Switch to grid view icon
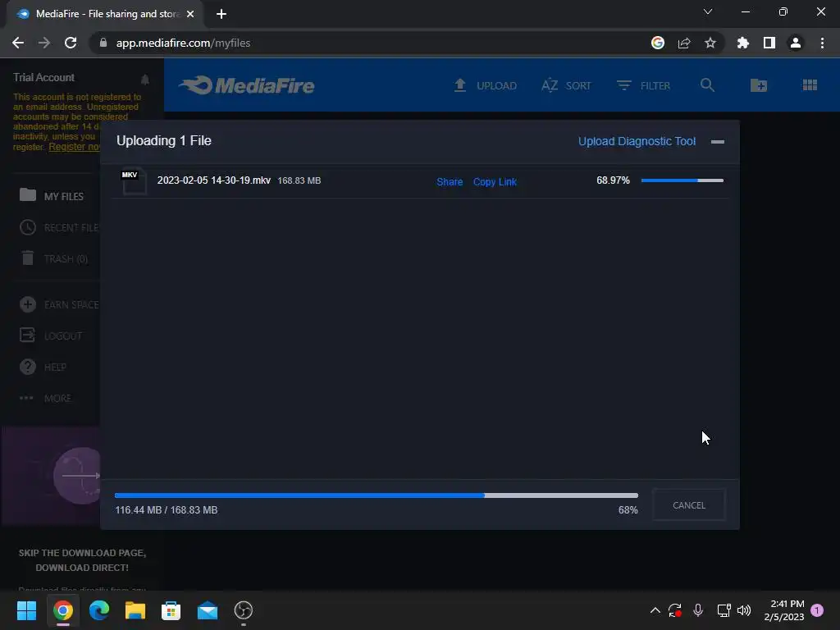 pos(810,85)
